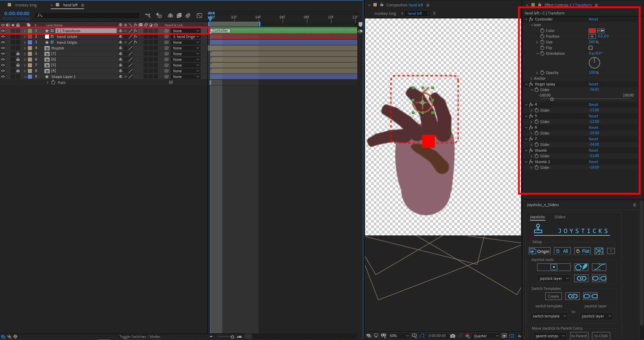Hide the C | Transform layer visibility eye
Screen dimensions: 644x340
point(3,31)
